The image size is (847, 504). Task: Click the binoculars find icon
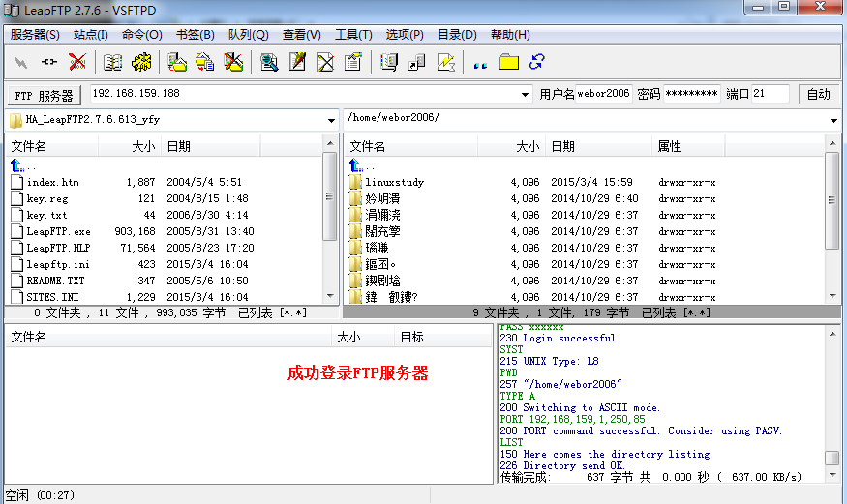[x=480, y=65]
